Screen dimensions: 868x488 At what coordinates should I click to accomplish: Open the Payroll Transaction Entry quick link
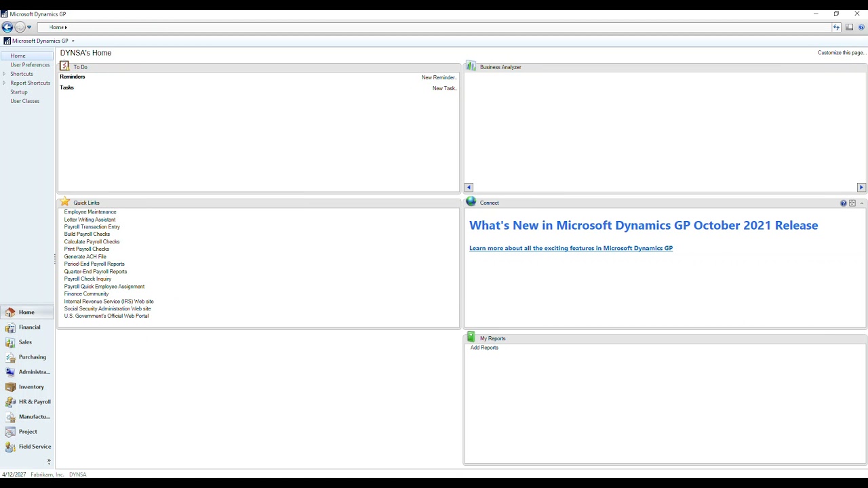click(92, 227)
